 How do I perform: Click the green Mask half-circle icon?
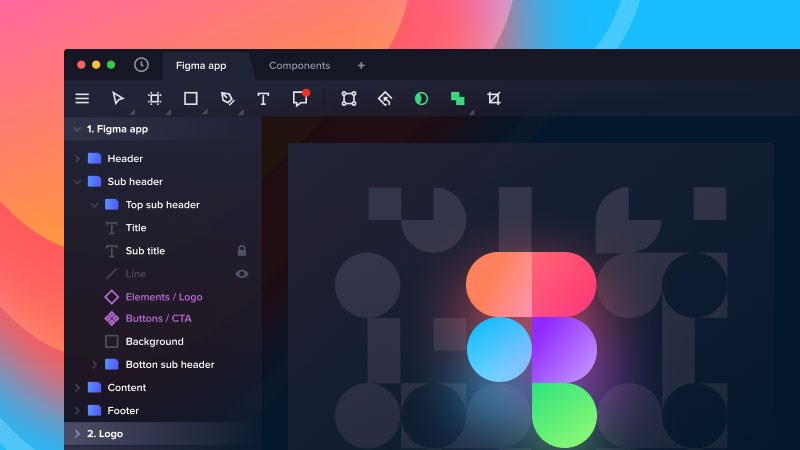click(x=421, y=98)
